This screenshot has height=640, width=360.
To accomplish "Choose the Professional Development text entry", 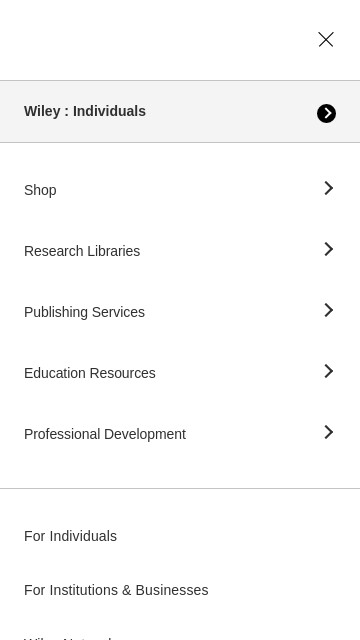I will click(105, 434).
